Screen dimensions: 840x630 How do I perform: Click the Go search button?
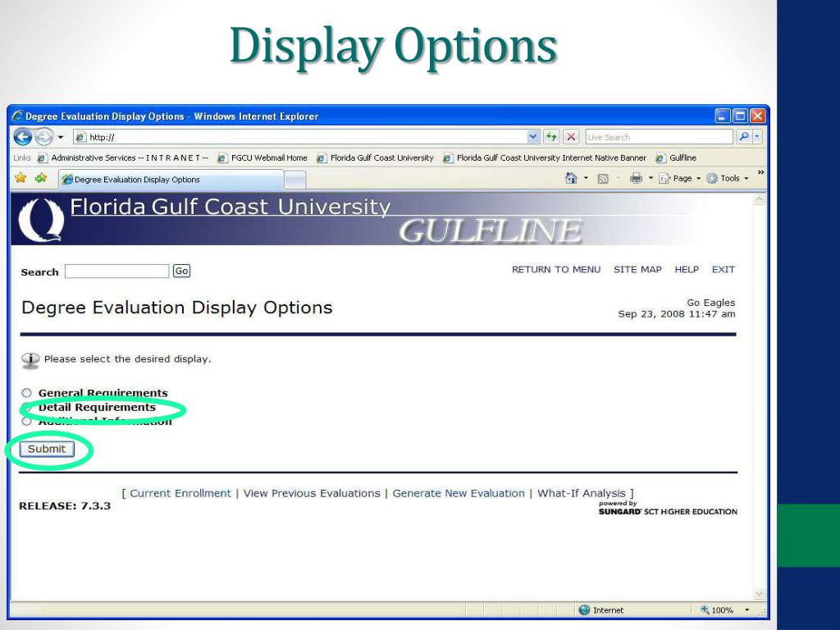pos(181,271)
